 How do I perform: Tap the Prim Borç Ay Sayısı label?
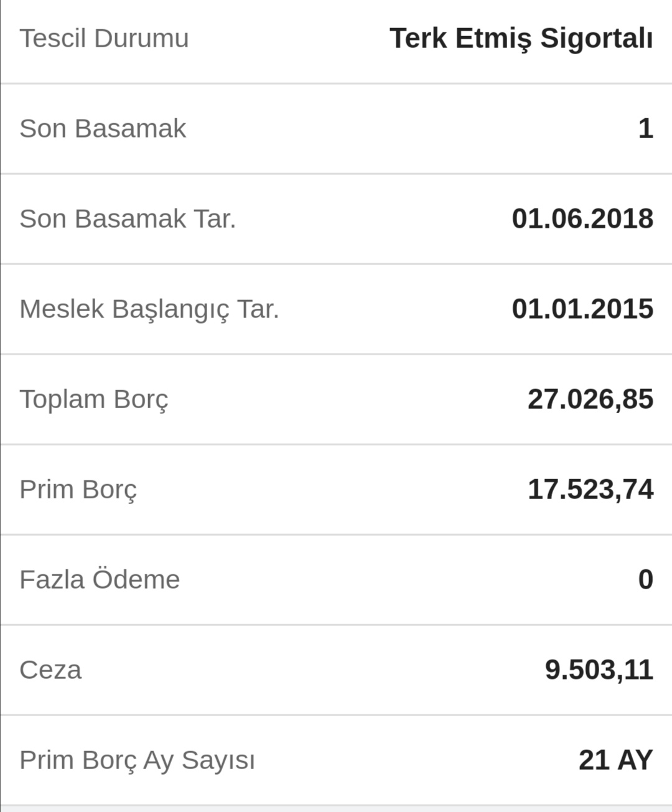[x=138, y=760]
